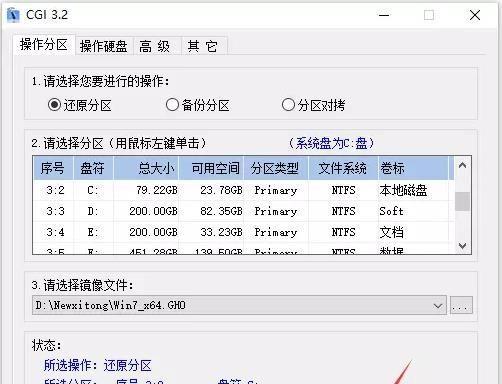
Task: Click the partition list scrollbar thumb
Action: coord(462,201)
